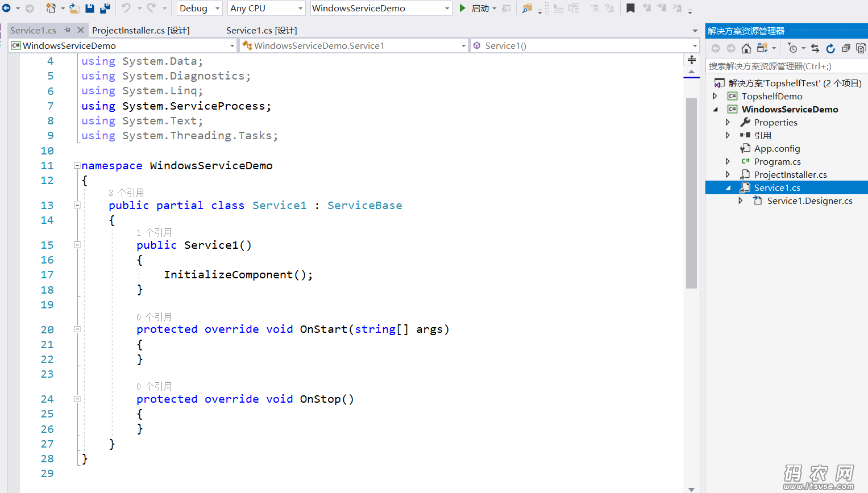Viewport: 868px width, 493px height.
Task: Open file using the folder icon
Action: point(74,9)
